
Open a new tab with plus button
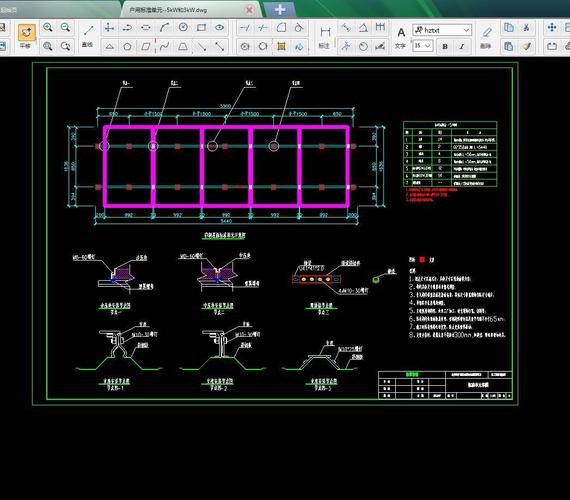pyautogui.click(x=280, y=9)
